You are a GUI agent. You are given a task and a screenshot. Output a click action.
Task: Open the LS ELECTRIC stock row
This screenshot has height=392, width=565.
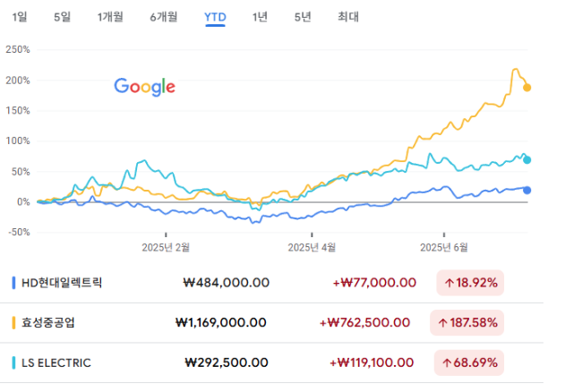[271, 362]
